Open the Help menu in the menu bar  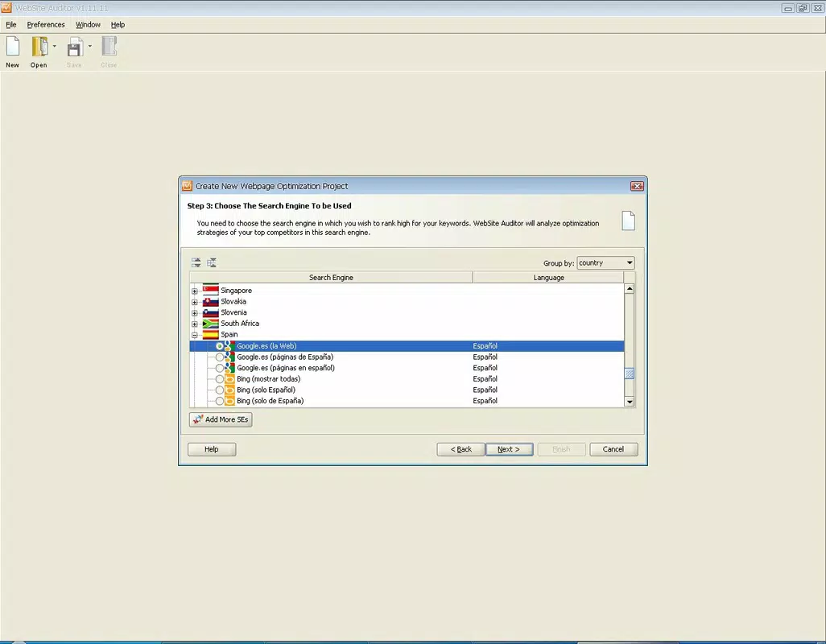pyautogui.click(x=118, y=25)
